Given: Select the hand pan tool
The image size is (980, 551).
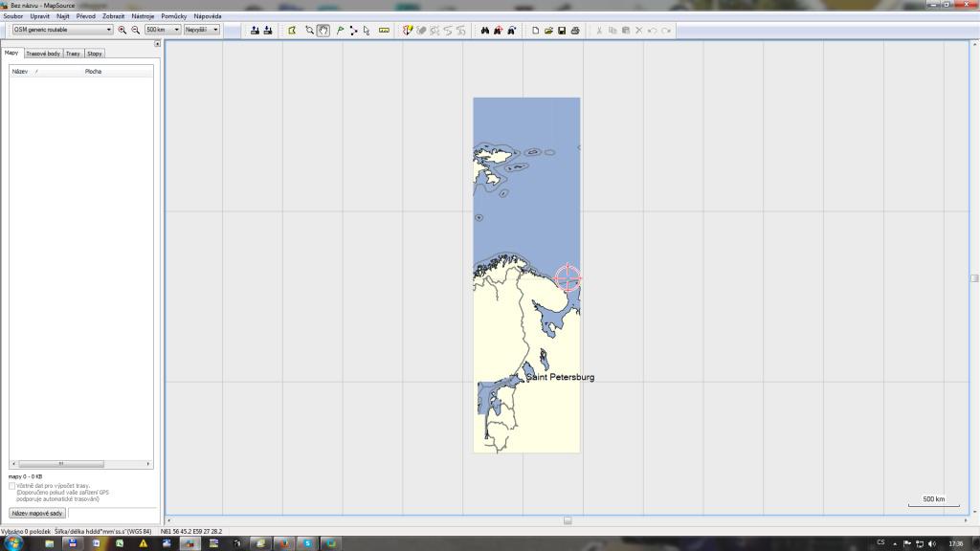Looking at the screenshot, I should click(323, 30).
